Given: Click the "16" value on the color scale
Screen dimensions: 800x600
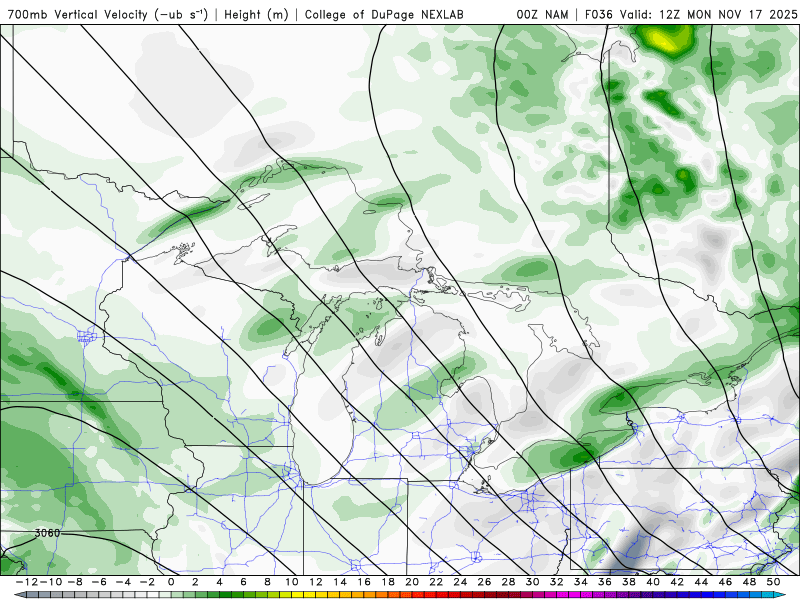Looking at the screenshot, I should tap(364, 582).
